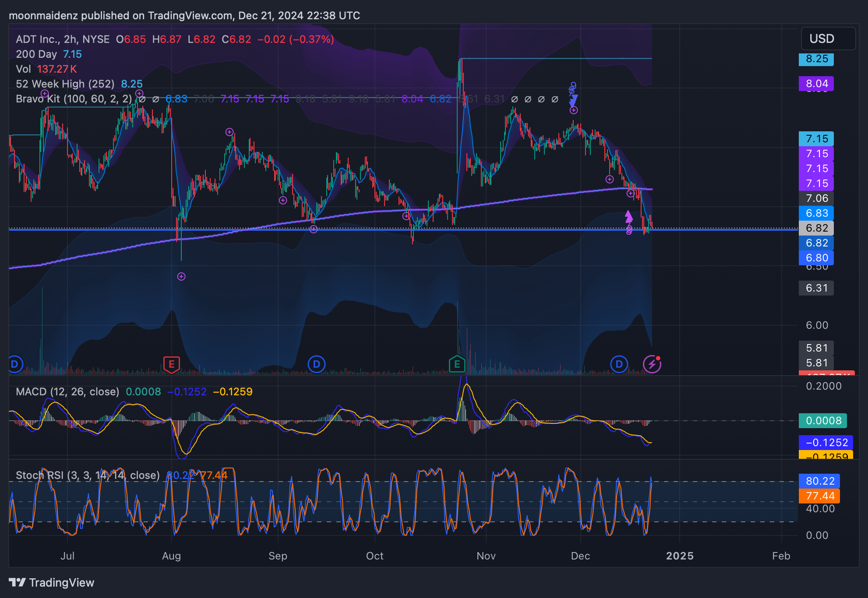This screenshot has height=598, width=868.
Task: Click the blue 6.83 price axis label
Action: pos(816,213)
